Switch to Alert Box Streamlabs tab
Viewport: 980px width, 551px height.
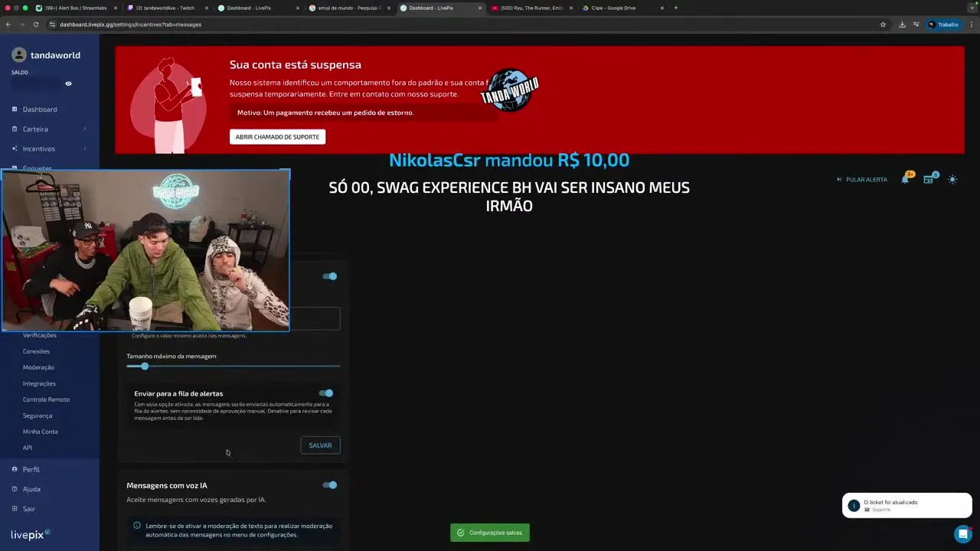(76, 8)
